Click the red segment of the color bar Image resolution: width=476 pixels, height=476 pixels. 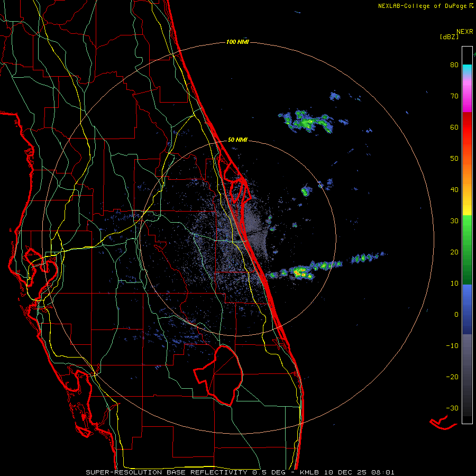tap(467, 127)
